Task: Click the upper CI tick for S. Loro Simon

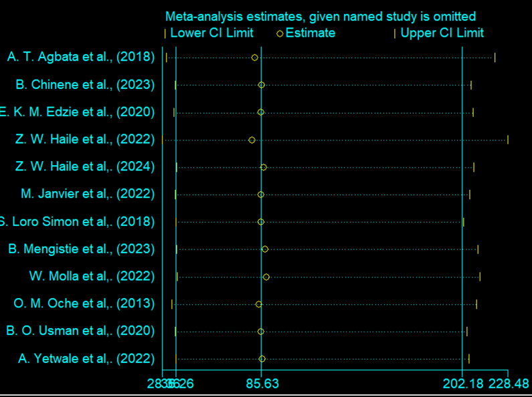Action: click(463, 222)
